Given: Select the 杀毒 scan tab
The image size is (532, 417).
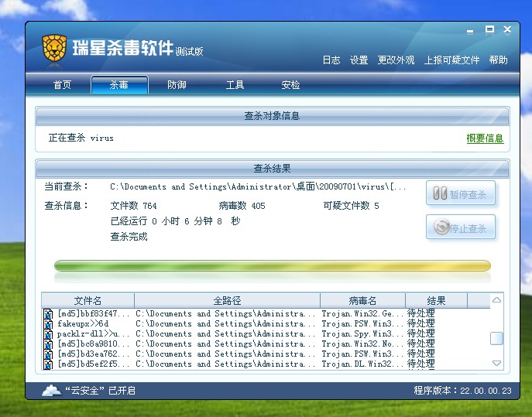Looking at the screenshot, I should [119, 85].
